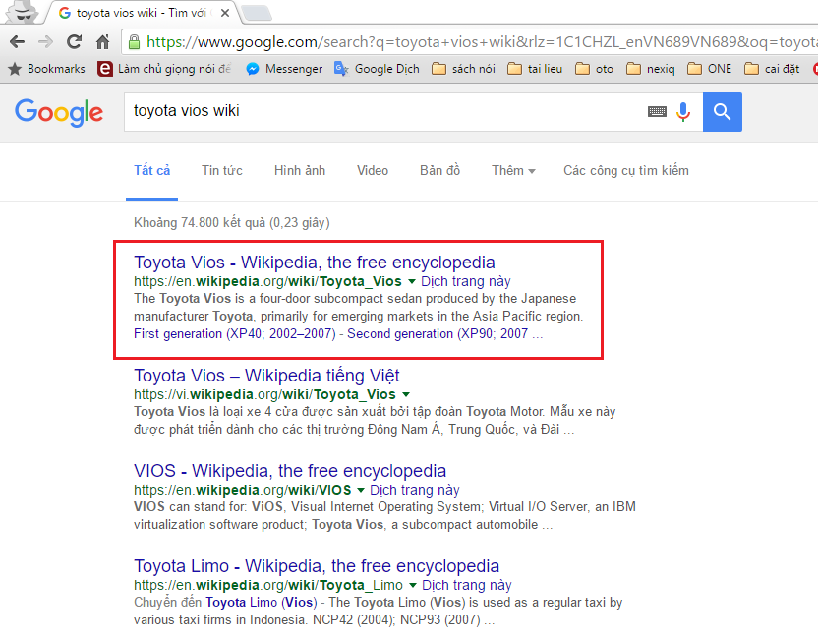This screenshot has width=818, height=644.
Task: Open 'VIOS - Wikipedia, the free encyclopedia' result
Action: pos(290,471)
